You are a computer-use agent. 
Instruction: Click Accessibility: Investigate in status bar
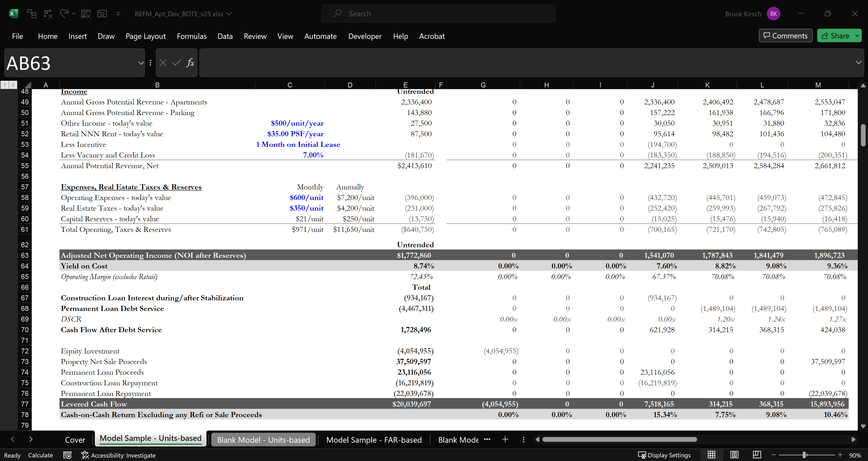(119, 455)
